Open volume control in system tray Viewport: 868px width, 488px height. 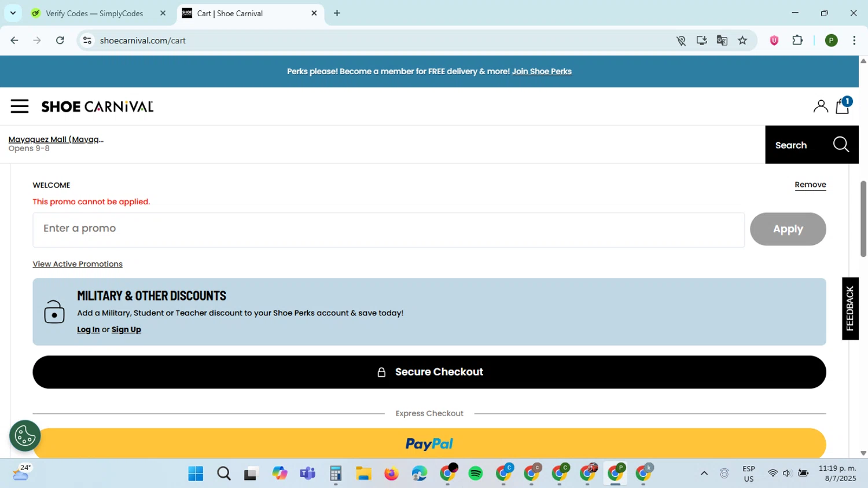point(787,474)
